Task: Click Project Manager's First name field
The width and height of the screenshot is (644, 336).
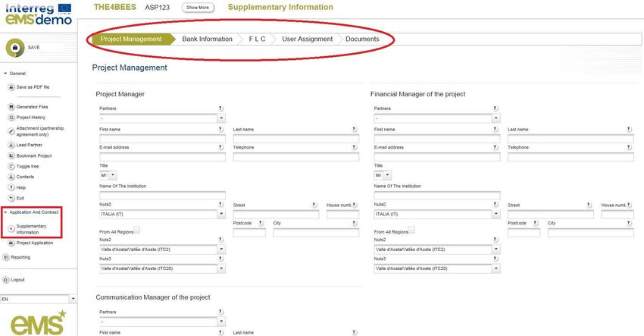Action: [x=162, y=139]
